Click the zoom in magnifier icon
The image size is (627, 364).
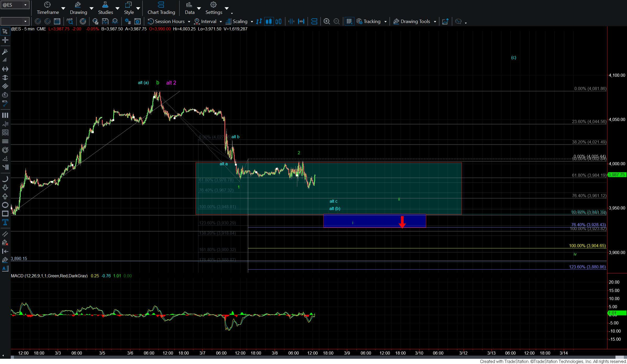[326, 21]
